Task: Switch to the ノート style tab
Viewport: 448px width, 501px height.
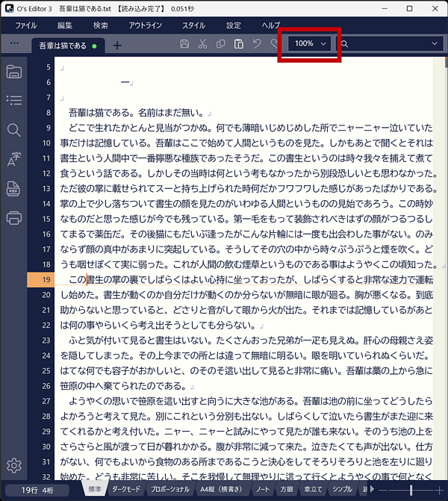Action: tap(263, 489)
